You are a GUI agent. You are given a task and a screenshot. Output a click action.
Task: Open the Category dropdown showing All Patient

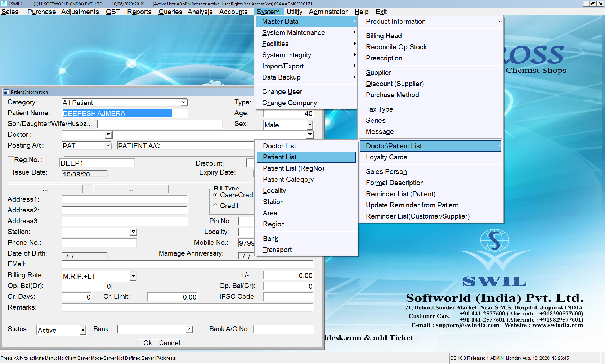coord(184,102)
